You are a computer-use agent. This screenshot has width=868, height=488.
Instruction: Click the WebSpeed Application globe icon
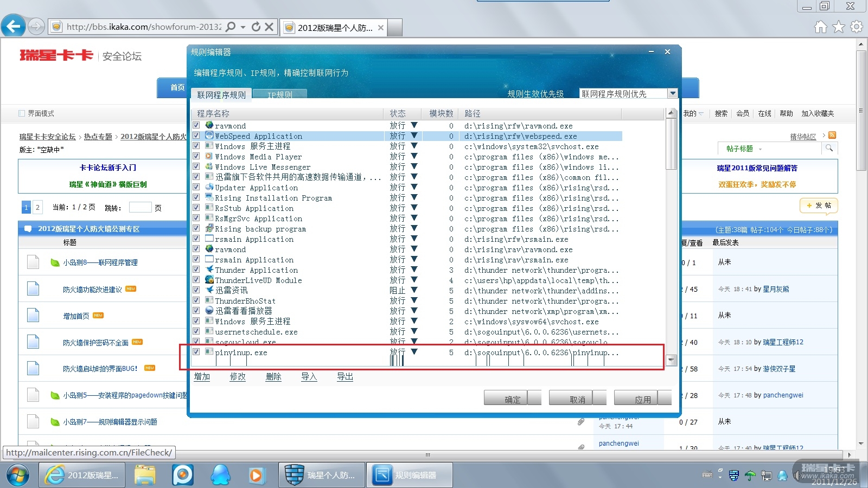pos(209,136)
